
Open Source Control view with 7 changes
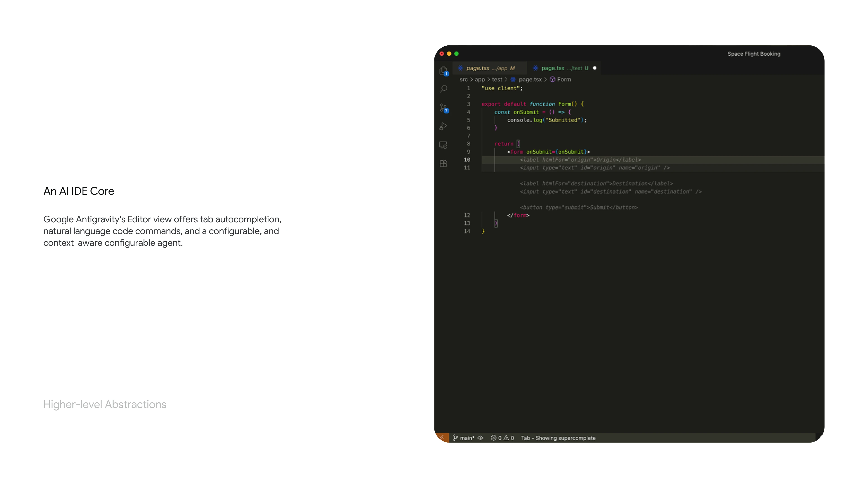[443, 108]
